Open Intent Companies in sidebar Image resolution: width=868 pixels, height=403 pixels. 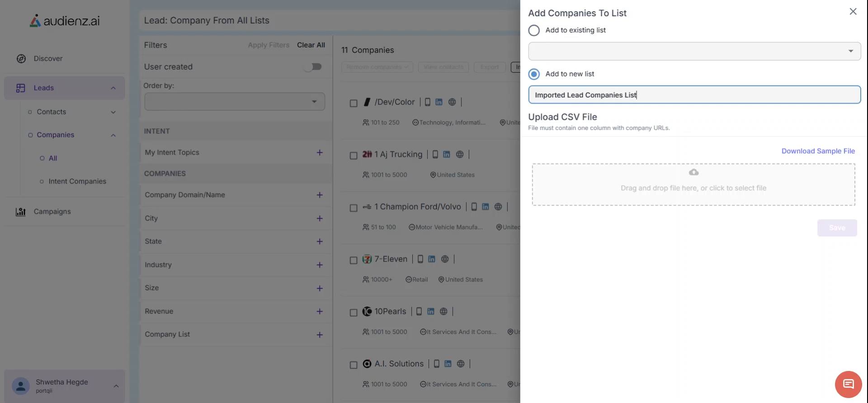tap(77, 181)
